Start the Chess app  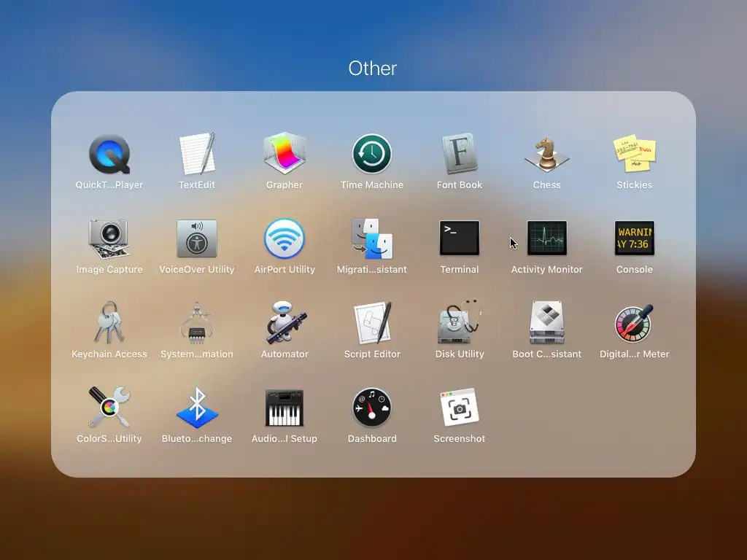tap(547, 155)
